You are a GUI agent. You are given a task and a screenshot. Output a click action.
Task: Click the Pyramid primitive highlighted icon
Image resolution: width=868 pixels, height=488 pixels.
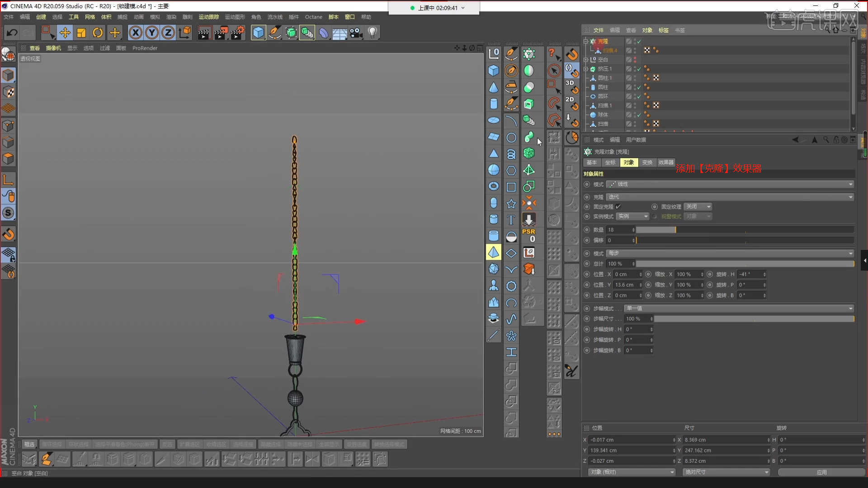point(494,252)
